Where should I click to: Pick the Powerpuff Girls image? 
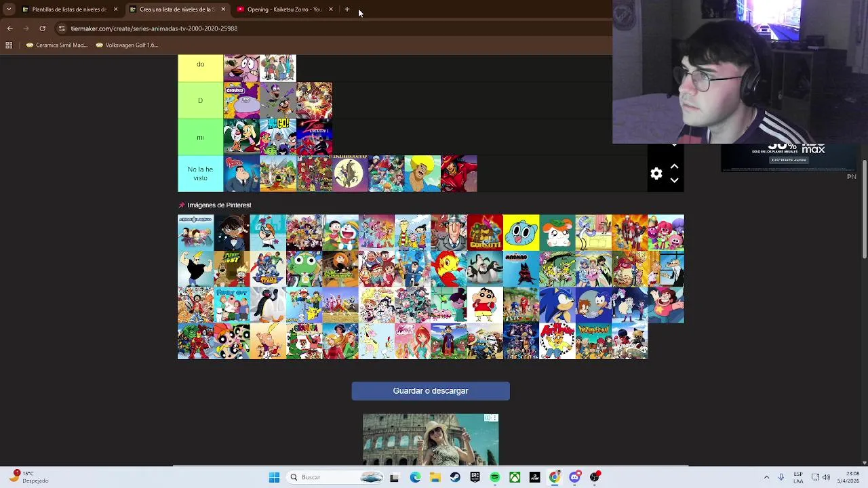[x=232, y=341]
